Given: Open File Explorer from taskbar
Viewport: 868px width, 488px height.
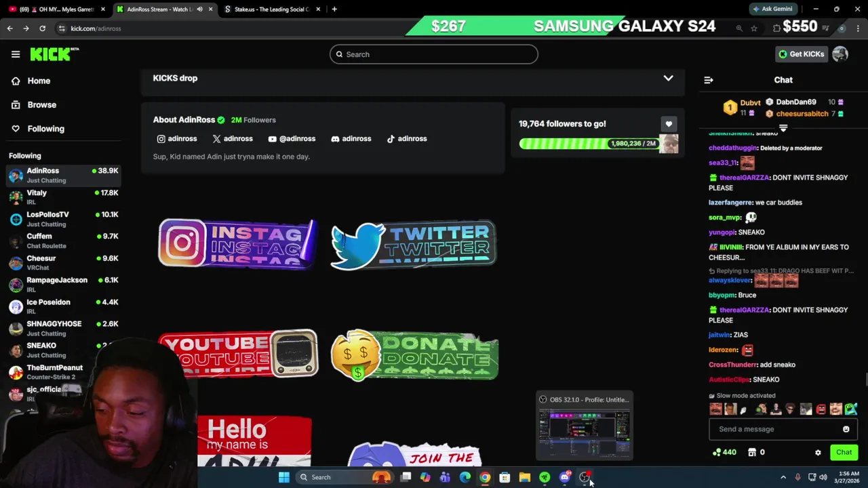Looking at the screenshot, I should [x=524, y=477].
